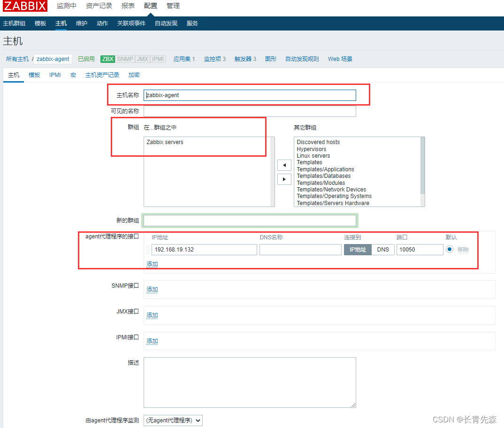This screenshot has width=504, height=428.
Task: Switch connect-to option to DNS
Action: (x=383, y=250)
